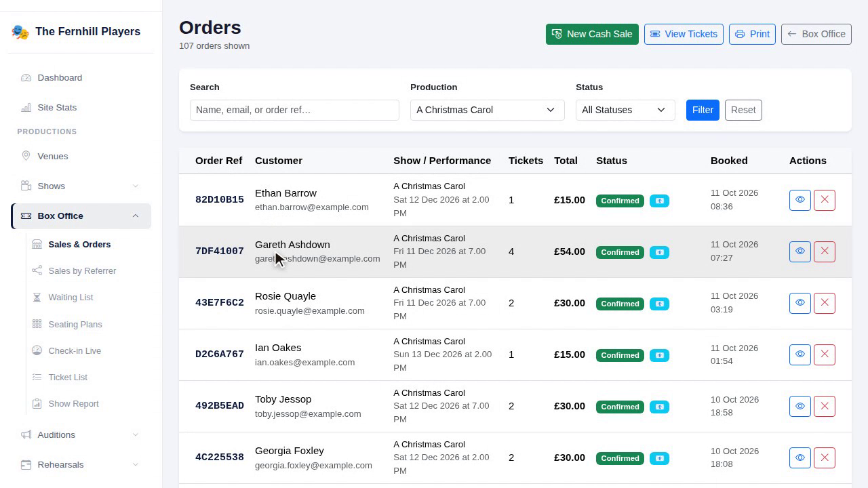Expand the Auditions sidebar section
This screenshot has height=488, width=868.
click(x=81, y=434)
